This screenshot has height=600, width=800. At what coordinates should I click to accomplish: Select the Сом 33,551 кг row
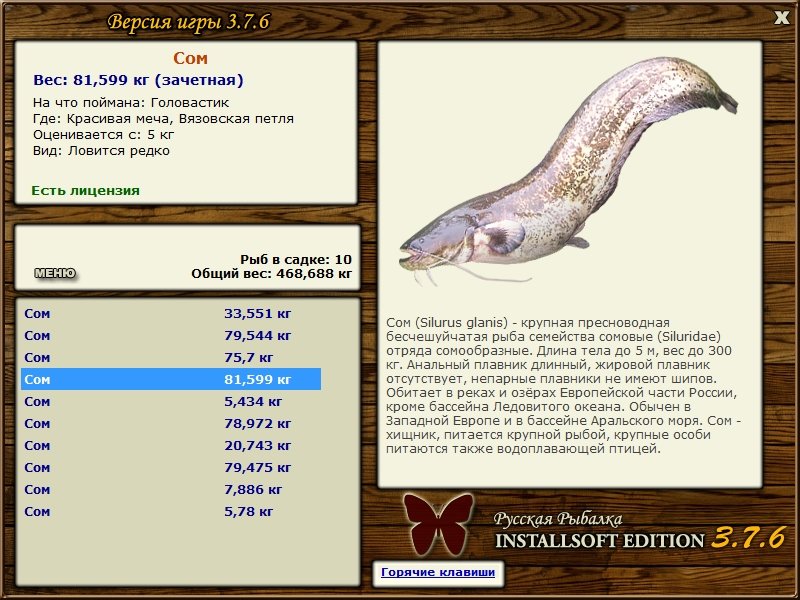tap(171, 313)
